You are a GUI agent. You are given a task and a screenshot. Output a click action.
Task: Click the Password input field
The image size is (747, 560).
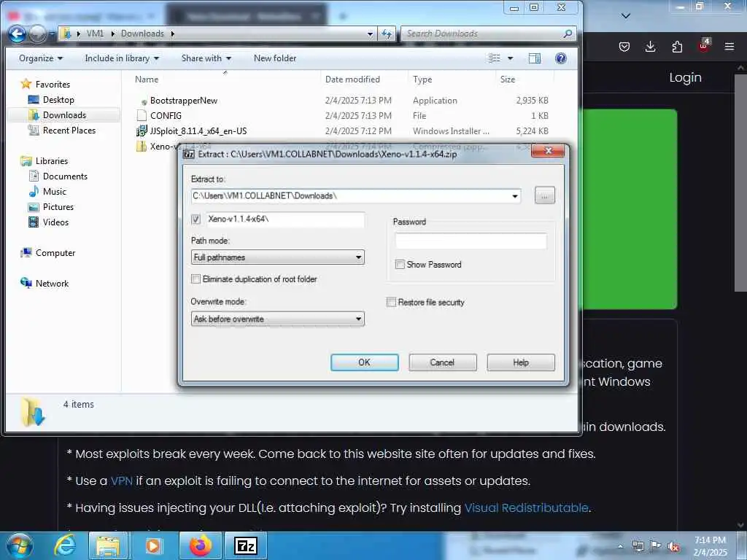[471, 241]
